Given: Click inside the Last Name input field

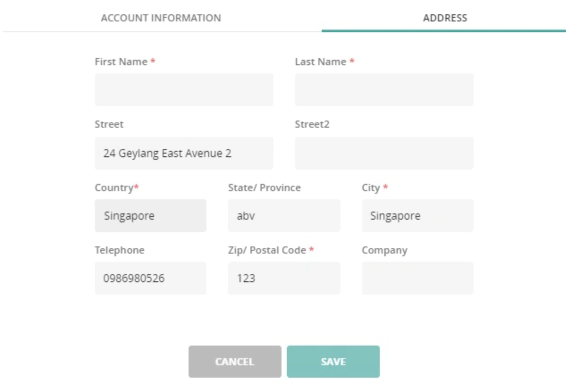Looking at the screenshot, I should [384, 89].
